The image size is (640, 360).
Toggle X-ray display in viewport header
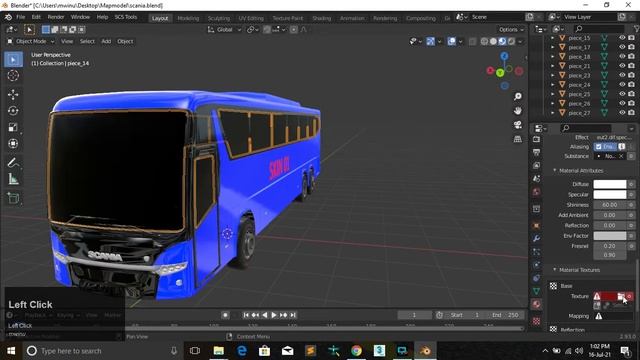click(472, 41)
